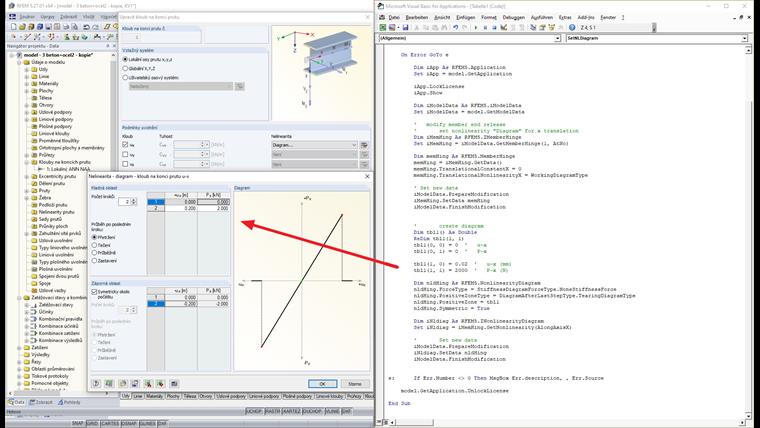Toggle the OSNAP status bar button

point(128,423)
